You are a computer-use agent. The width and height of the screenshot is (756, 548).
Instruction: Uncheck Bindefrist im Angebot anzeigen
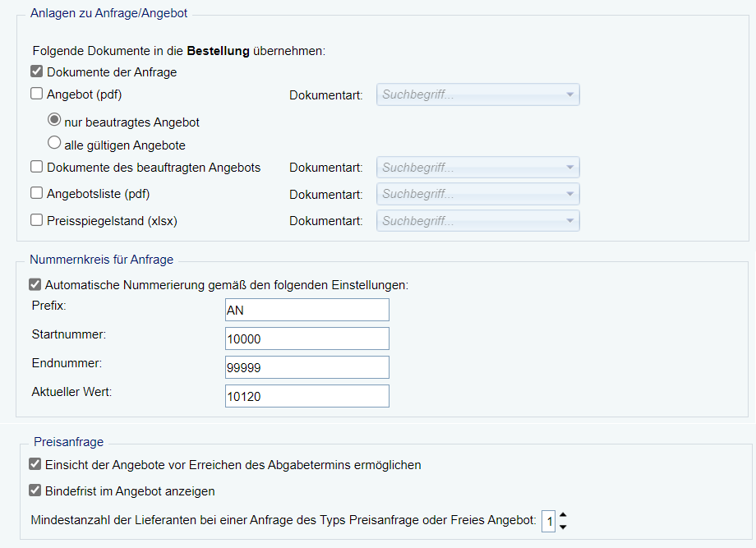pyautogui.click(x=35, y=491)
